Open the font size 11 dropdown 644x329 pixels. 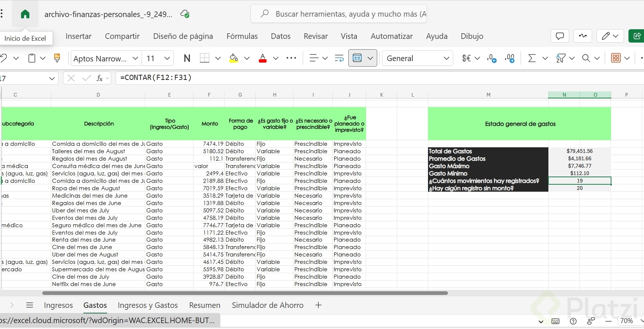click(167, 58)
